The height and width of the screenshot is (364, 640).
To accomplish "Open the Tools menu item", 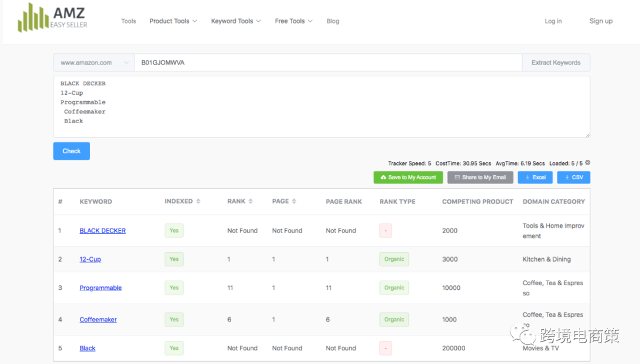I will point(129,21).
